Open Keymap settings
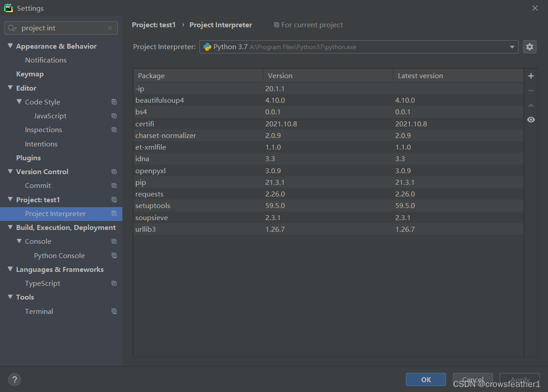The image size is (548, 392). tap(30, 74)
